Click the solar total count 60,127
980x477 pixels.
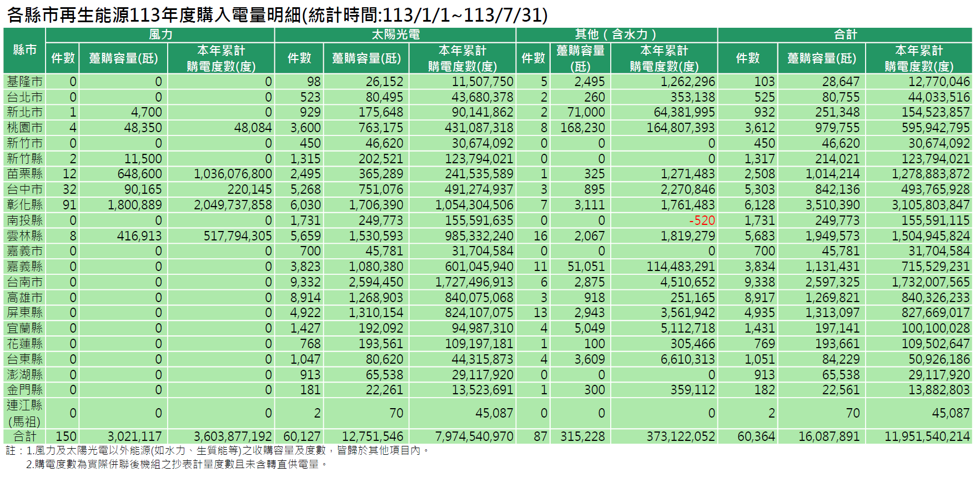[302, 436]
